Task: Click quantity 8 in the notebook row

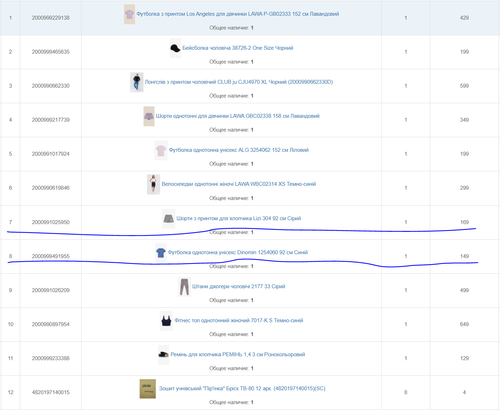Action: [x=406, y=392]
